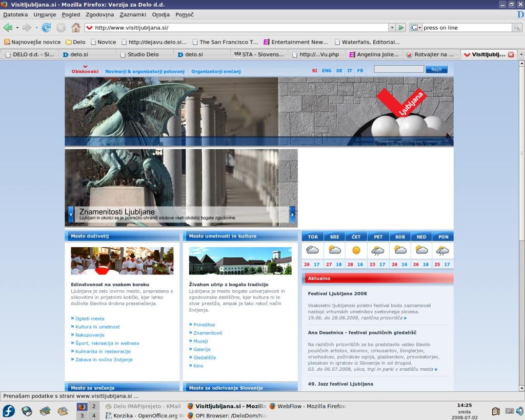Click the search magnifier icon in Firefox

pos(517,28)
